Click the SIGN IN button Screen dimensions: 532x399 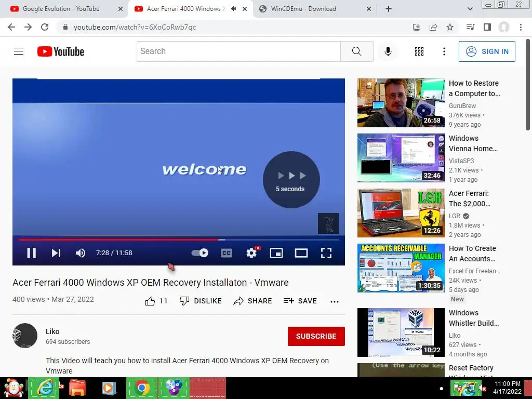click(487, 51)
